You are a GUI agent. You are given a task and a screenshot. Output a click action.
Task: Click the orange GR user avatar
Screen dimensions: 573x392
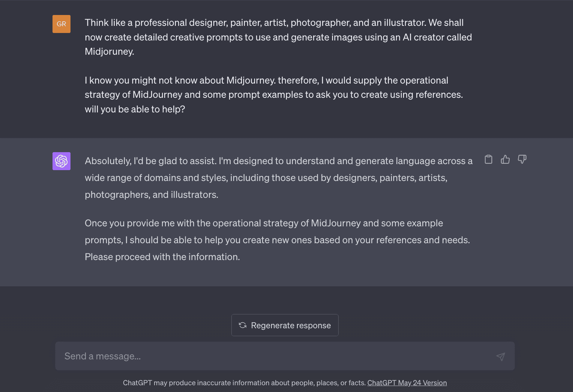pyautogui.click(x=61, y=24)
